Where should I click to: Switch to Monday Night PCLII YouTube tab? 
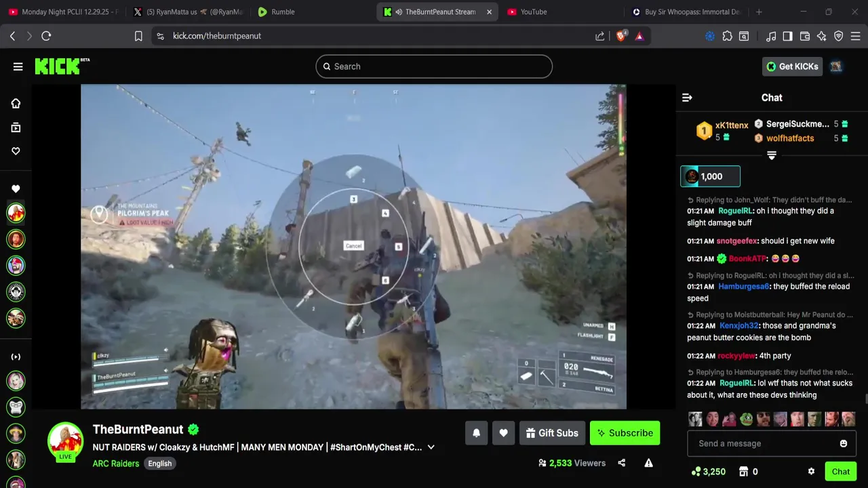[63, 12]
